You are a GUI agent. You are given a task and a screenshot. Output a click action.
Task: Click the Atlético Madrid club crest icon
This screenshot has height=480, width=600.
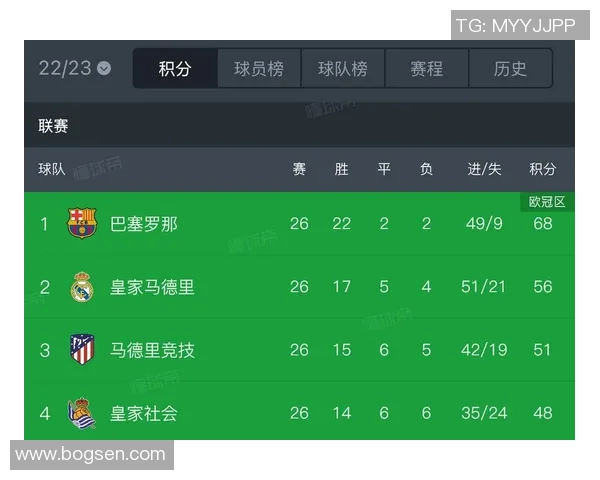(x=82, y=350)
